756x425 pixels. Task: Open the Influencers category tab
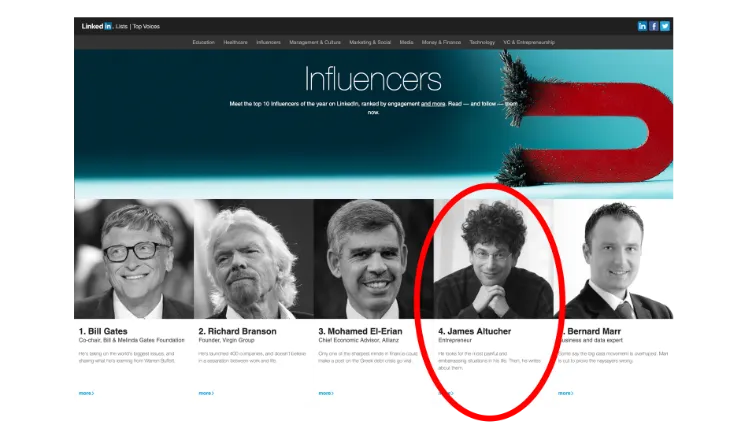(x=268, y=42)
